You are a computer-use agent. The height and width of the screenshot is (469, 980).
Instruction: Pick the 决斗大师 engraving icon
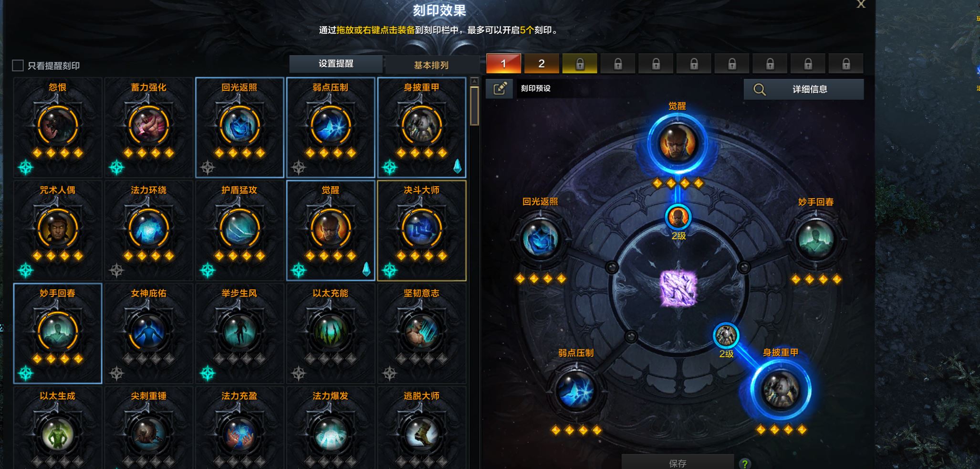pyautogui.click(x=421, y=228)
